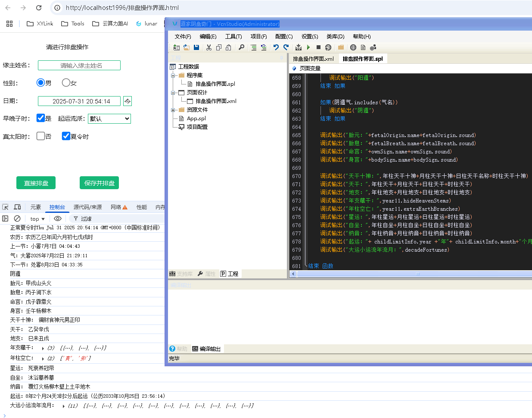Viewport: 532px width, 418px height.
Task: Click the open folder icon in VcnStudio toolbar
Action: [187, 47]
